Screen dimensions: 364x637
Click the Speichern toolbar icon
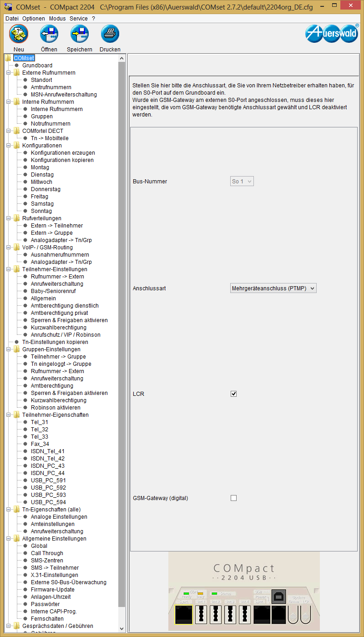pos(80,34)
